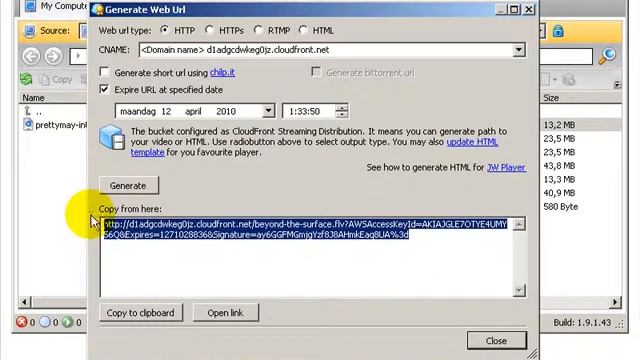The width and height of the screenshot is (640, 360).
Task: Select the RTMP url type radio button
Action: pos(258,30)
